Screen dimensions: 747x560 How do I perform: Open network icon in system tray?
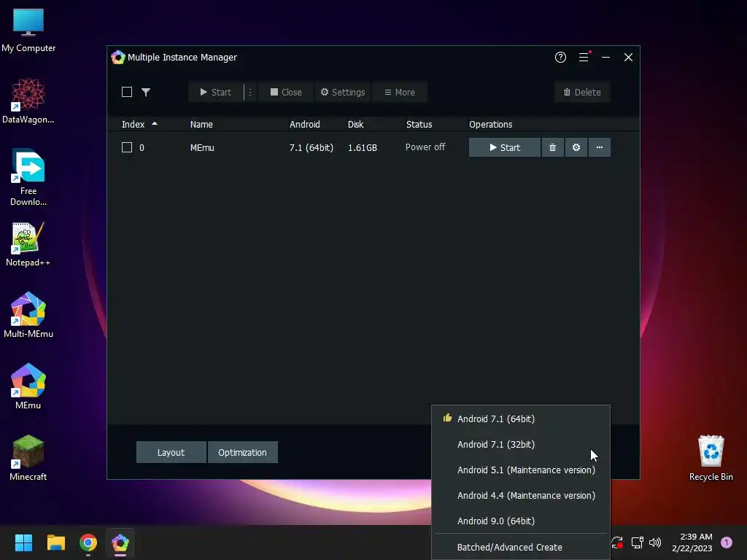coord(638,542)
